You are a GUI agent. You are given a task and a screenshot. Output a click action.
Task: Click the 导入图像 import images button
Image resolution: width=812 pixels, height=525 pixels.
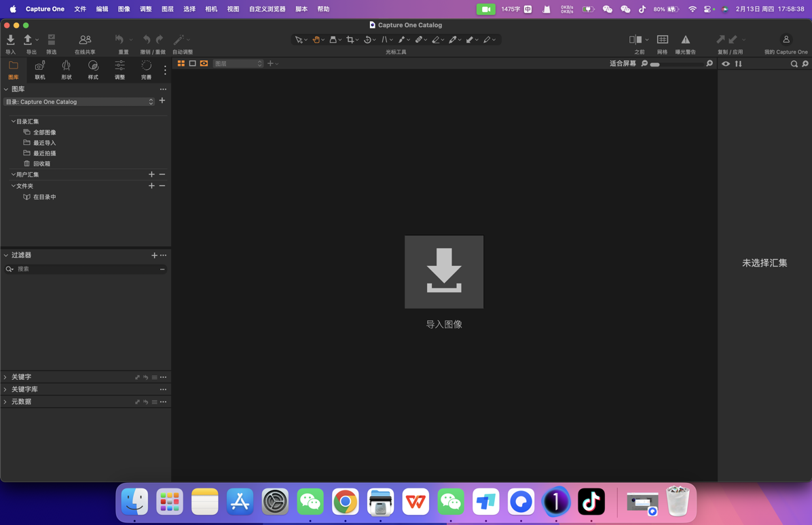click(443, 271)
